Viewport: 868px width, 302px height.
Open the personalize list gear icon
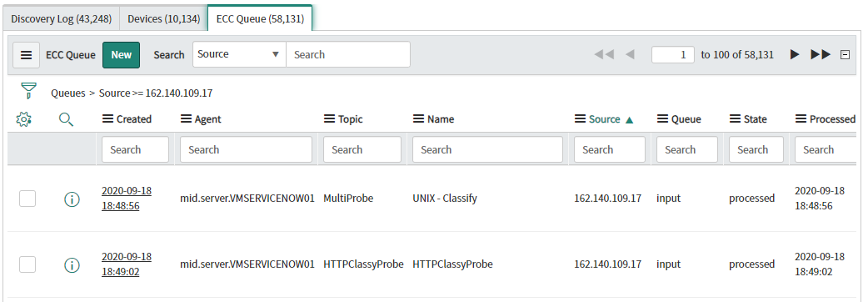(x=24, y=118)
